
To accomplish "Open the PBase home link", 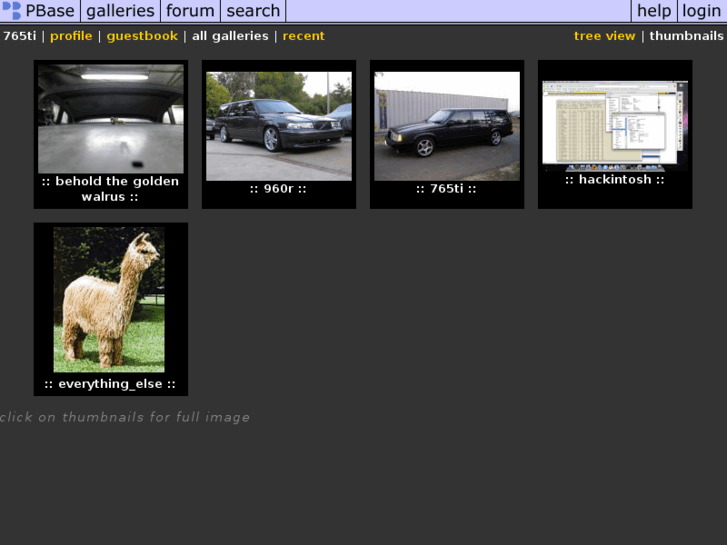I will pos(50,11).
